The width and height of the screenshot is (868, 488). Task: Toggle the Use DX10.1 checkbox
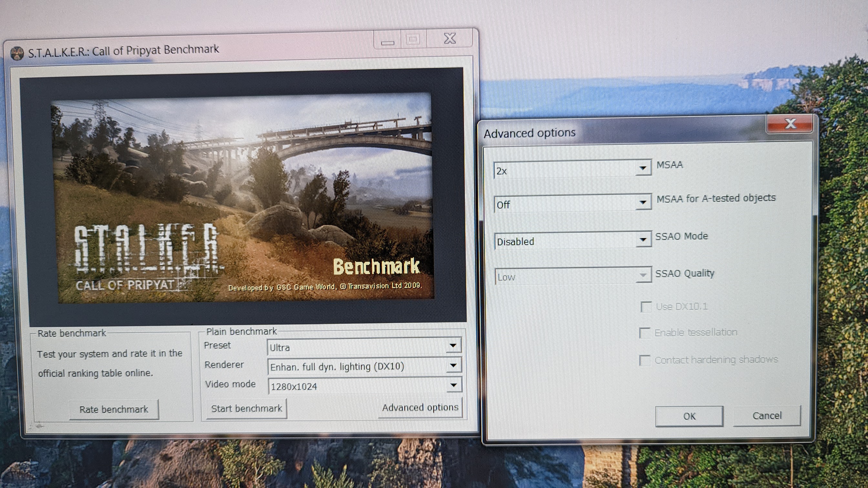point(646,307)
